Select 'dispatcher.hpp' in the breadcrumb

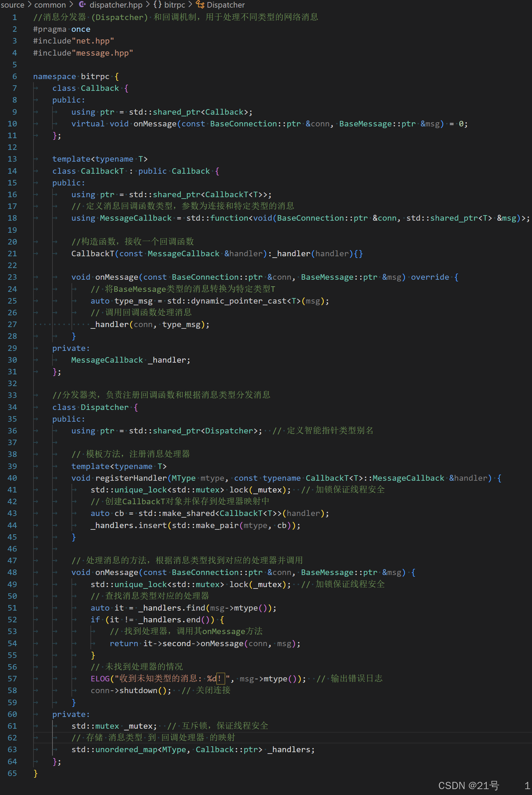(116, 5)
